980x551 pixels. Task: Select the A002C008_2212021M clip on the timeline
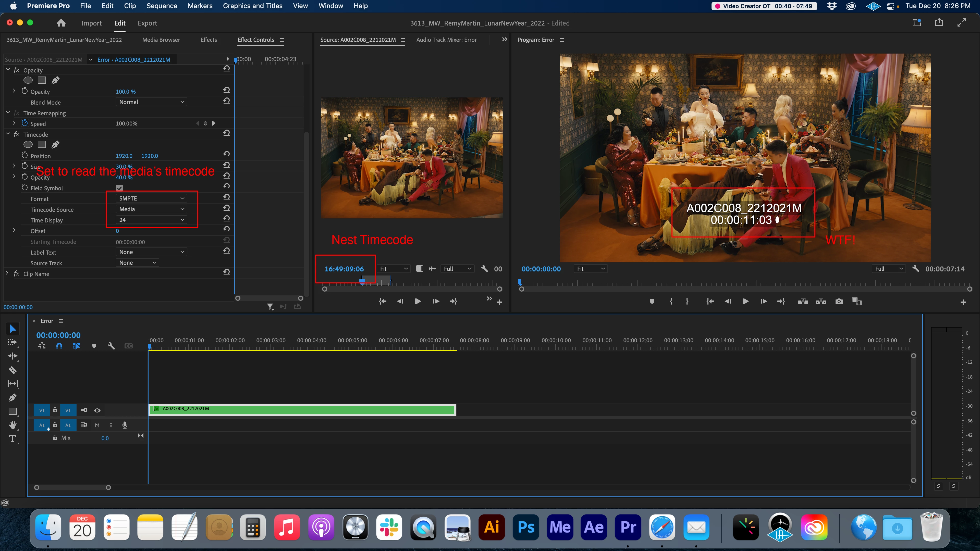point(302,410)
